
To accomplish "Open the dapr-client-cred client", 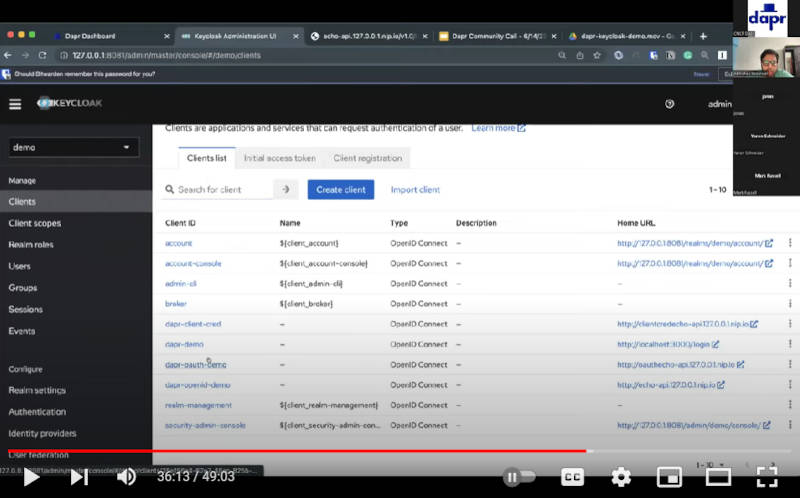I will [193, 324].
